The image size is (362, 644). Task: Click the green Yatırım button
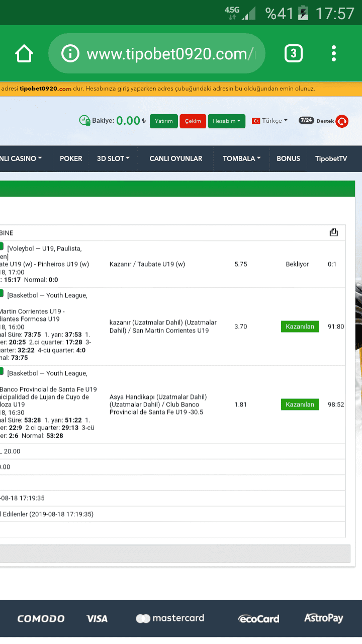point(163,121)
